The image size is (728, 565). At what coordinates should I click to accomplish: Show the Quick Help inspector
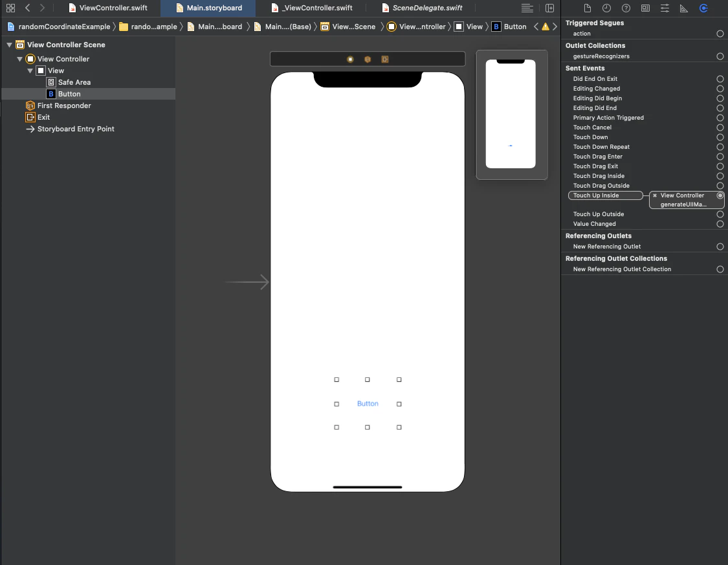(x=626, y=8)
